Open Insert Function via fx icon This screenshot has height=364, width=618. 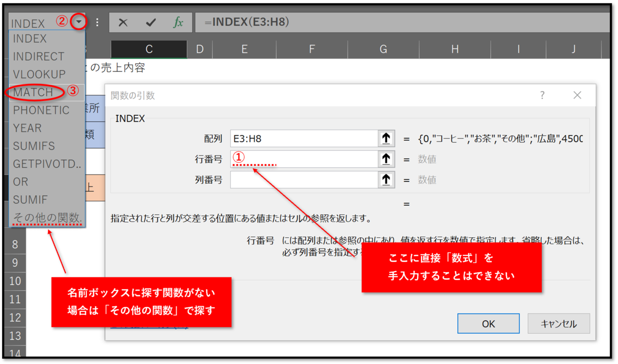(x=178, y=23)
